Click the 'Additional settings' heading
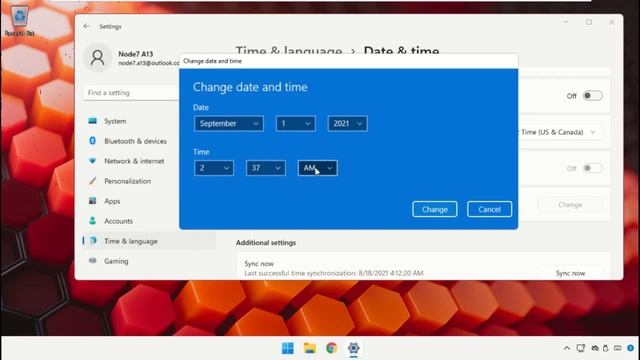Screen dimensions: 640x360 (266, 242)
